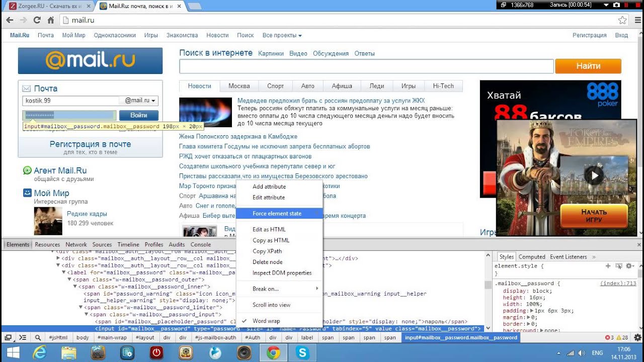The height and width of the screenshot is (362, 644).
Task: Expand the Все проекты dropdown
Action: point(282,35)
